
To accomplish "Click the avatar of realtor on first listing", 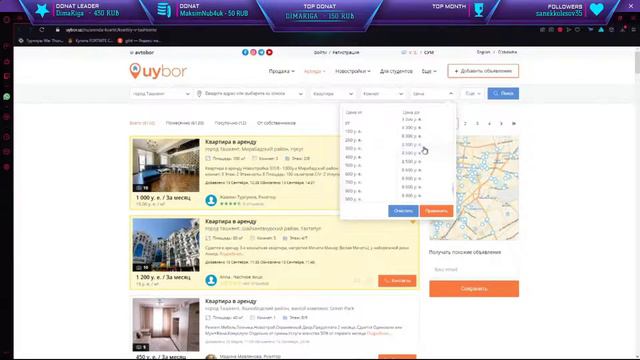I will [x=211, y=200].
